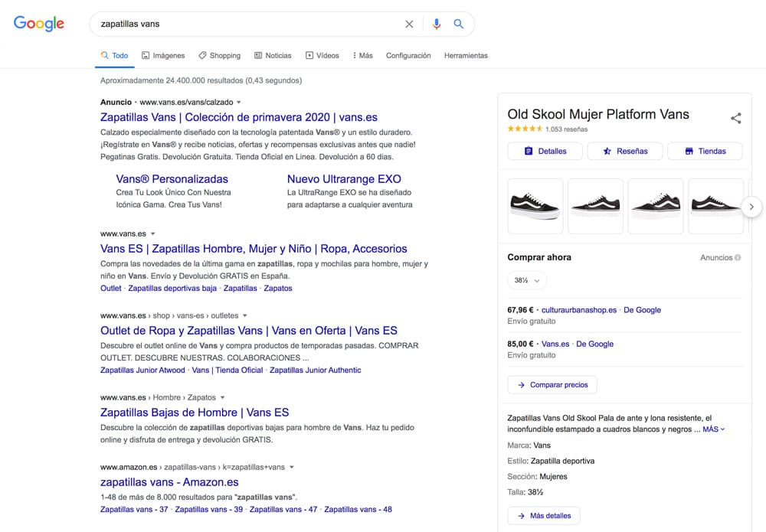Expand dropdown arrow after Hombre › Zapatos
Viewport: 766px width, 532px height.
coord(222,398)
